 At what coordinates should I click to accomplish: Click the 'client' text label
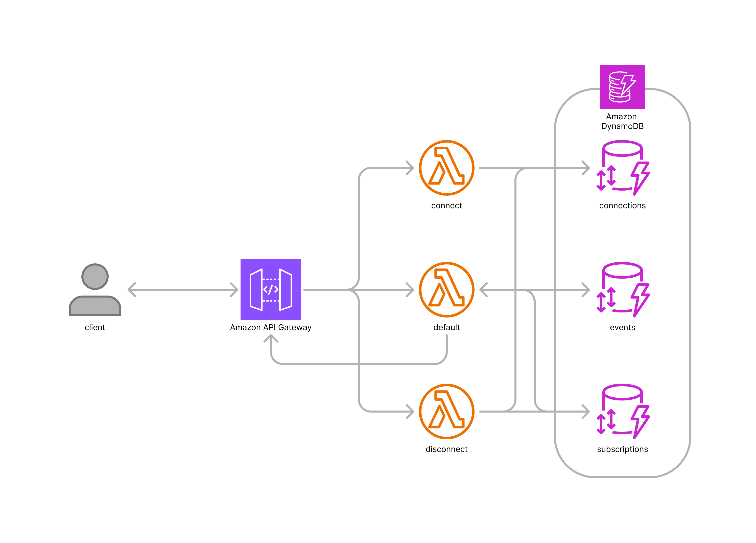tap(95, 327)
